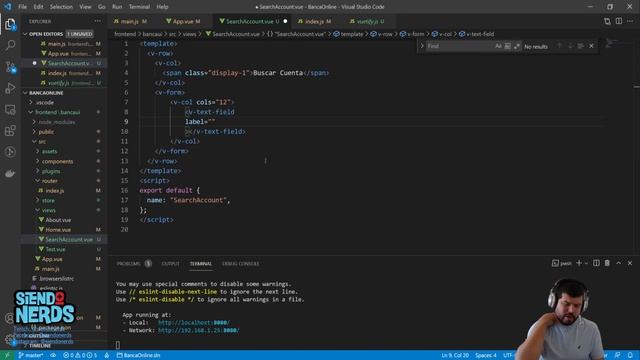Click the master branch status bar item

click(31, 355)
